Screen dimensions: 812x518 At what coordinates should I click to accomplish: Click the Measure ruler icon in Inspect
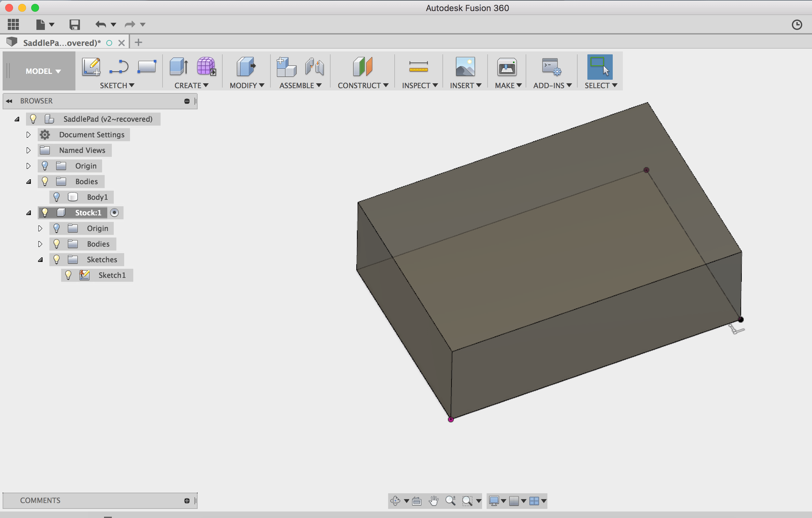pyautogui.click(x=418, y=66)
